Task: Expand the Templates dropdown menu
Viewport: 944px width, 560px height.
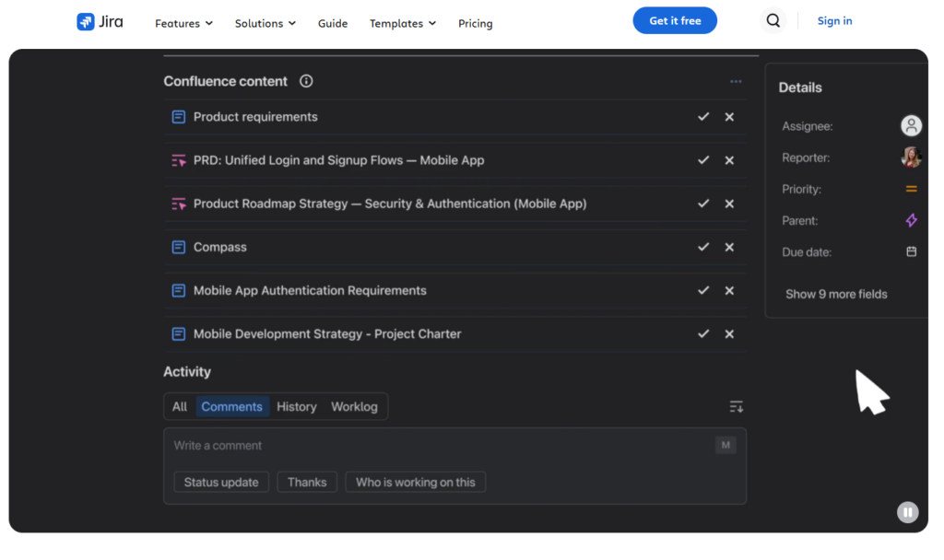Action: coord(402,23)
